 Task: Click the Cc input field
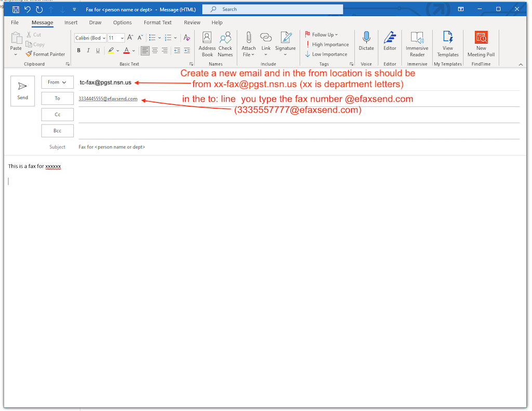point(299,115)
